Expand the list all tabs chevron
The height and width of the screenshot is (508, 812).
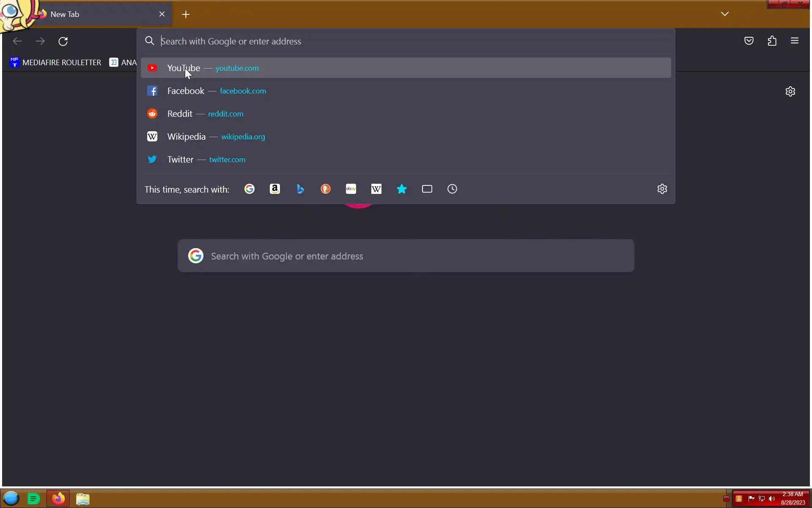(725, 14)
